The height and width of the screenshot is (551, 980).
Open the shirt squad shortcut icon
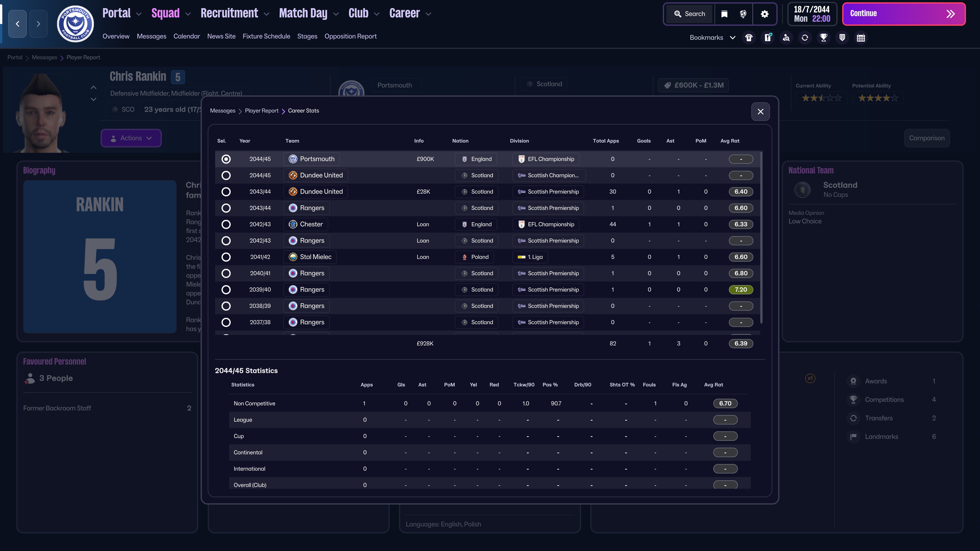coord(749,38)
